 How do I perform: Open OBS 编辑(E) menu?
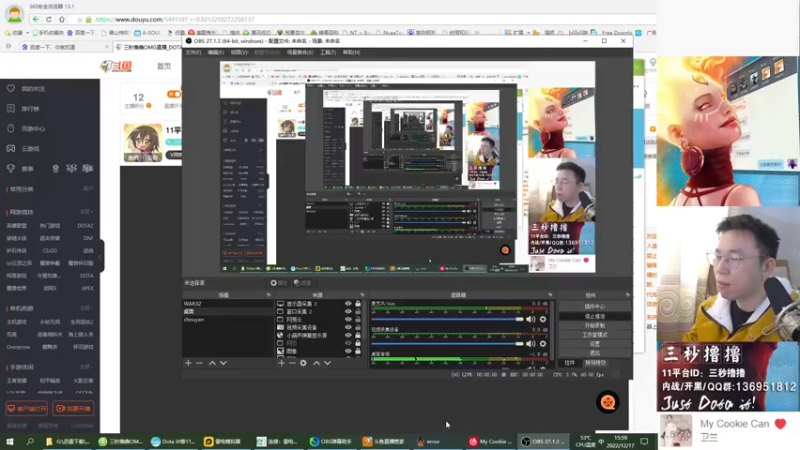[x=215, y=52]
